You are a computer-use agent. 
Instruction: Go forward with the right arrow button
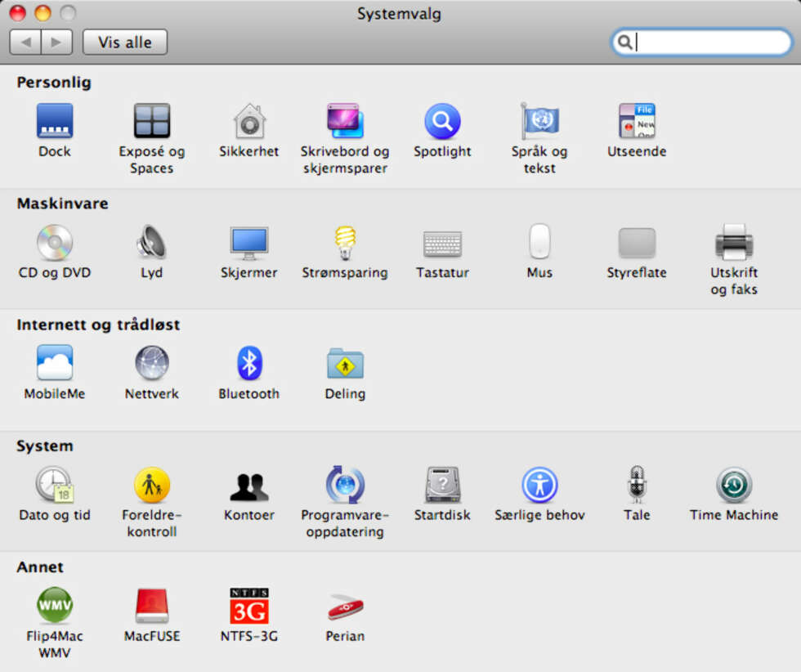click(56, 42)
